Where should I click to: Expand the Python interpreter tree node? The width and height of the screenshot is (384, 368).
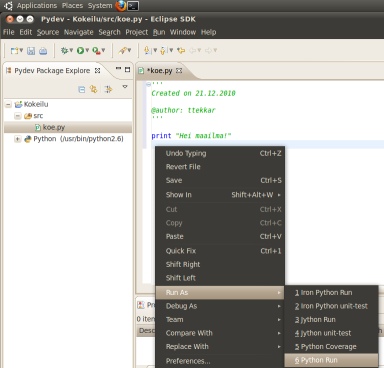[17, 139]
